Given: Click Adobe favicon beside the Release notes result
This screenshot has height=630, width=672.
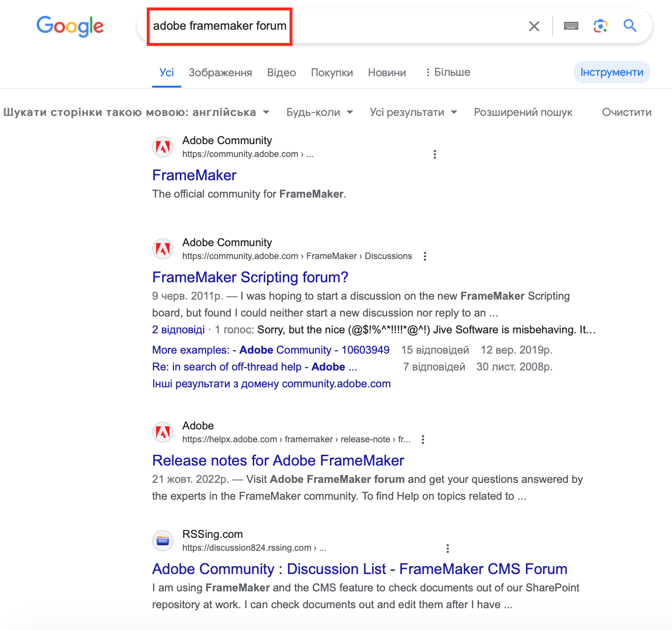Looking at the screenshot, I should pos(163,432).
